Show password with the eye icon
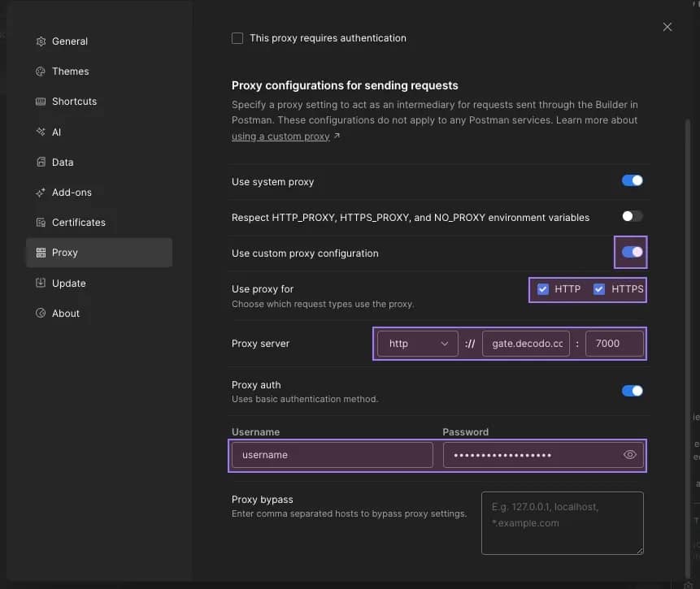 tap(629, 455)
